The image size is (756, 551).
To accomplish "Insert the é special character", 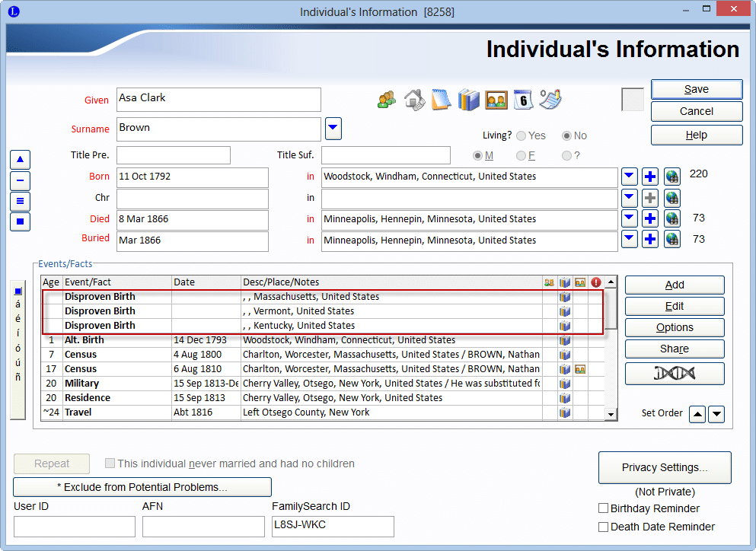I will click(x=18, y=319).
